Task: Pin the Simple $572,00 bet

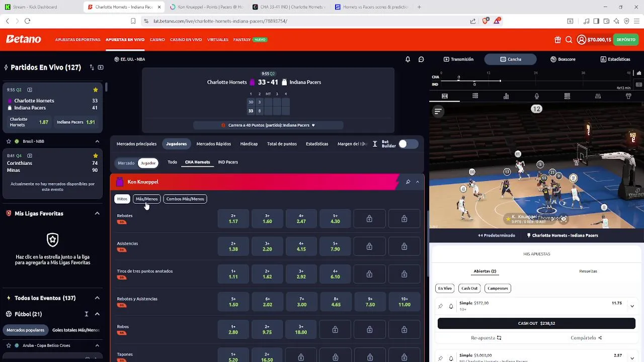Action: (440, 306)
